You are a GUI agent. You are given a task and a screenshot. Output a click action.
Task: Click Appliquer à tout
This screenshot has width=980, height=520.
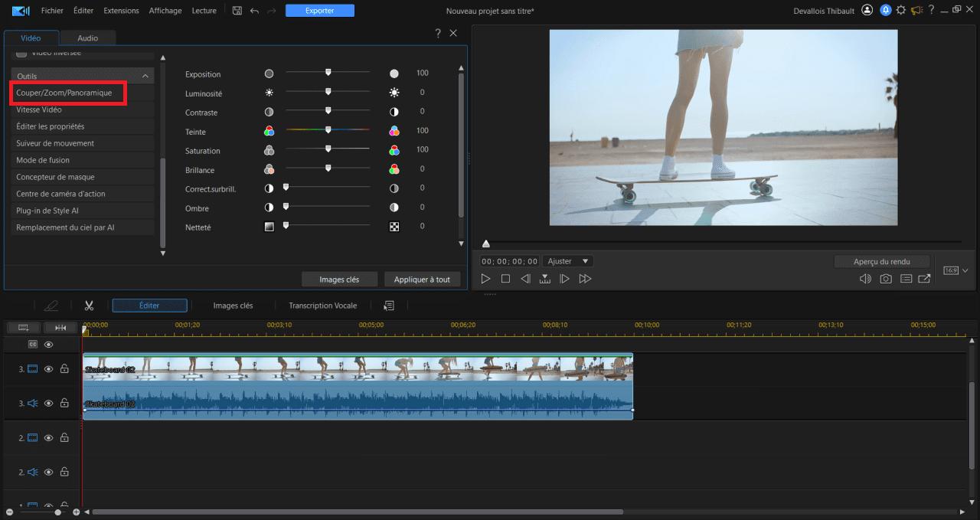[x=422, y=280]
